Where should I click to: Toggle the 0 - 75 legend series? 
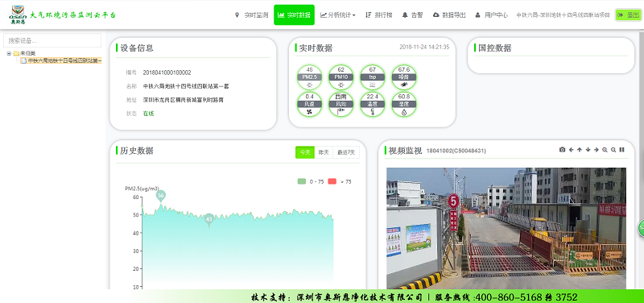point(311,181)
